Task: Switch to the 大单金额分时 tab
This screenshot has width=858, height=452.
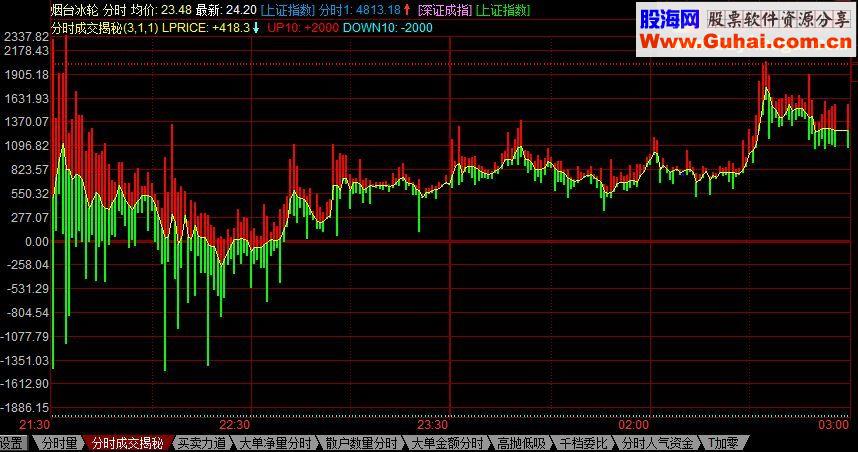Action: [447, 443]
